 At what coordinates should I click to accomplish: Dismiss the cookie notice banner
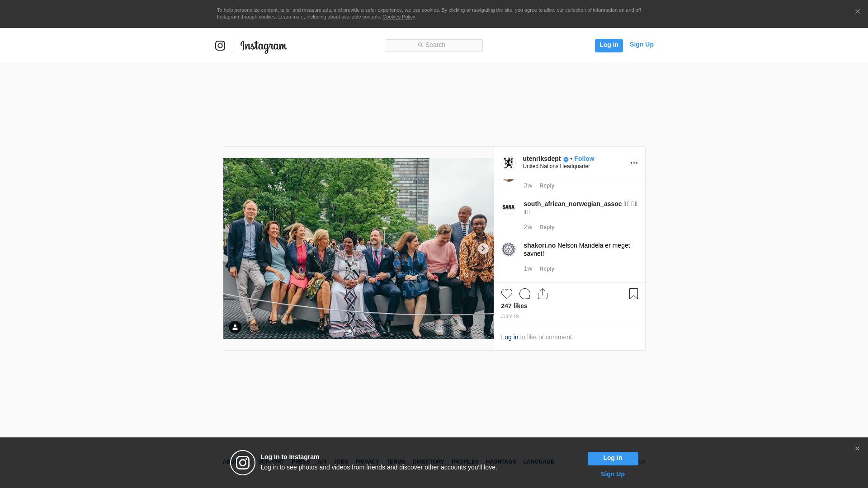click(x=857, y=12)
